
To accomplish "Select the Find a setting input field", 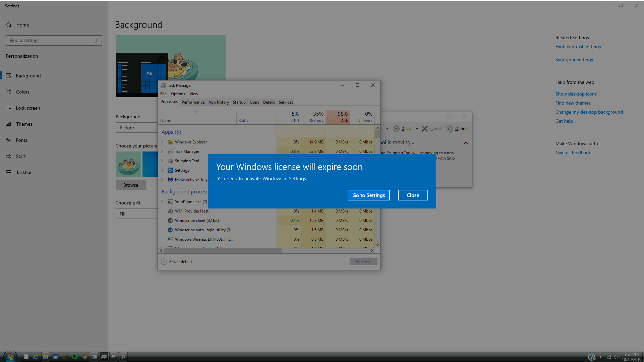I will point(54,40).
